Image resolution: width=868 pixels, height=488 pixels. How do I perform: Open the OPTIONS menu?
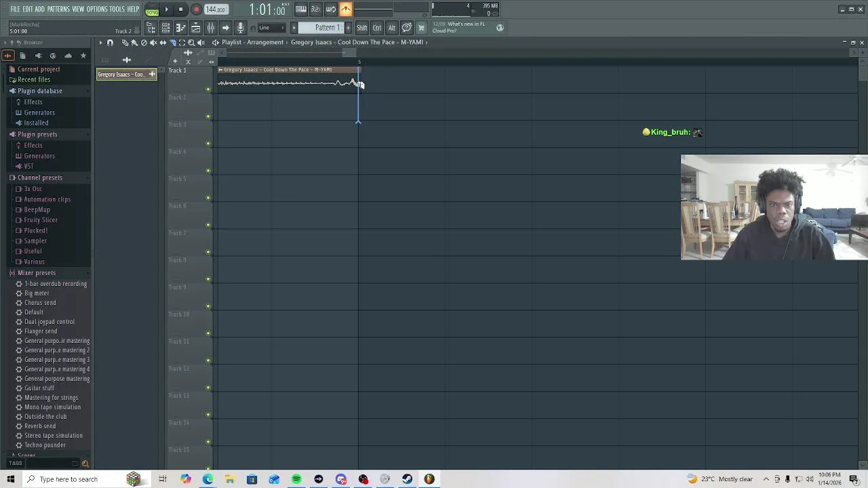tap(97, 9)
